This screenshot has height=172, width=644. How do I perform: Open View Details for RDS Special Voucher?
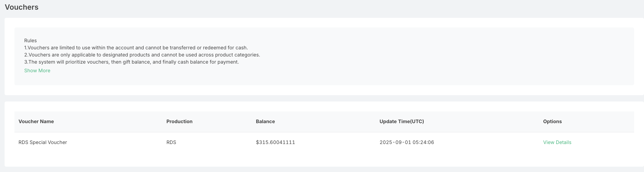557,142
